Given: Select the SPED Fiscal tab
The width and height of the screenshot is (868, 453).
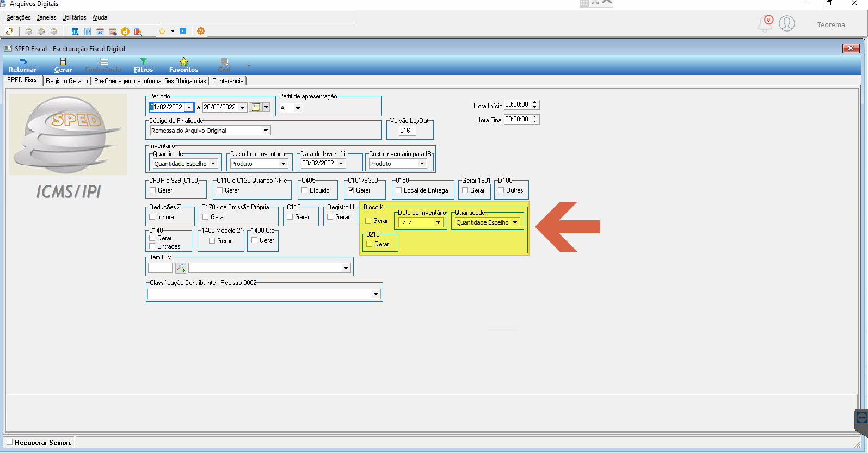Looking at the screenshot, I should (x=23, y=80).
